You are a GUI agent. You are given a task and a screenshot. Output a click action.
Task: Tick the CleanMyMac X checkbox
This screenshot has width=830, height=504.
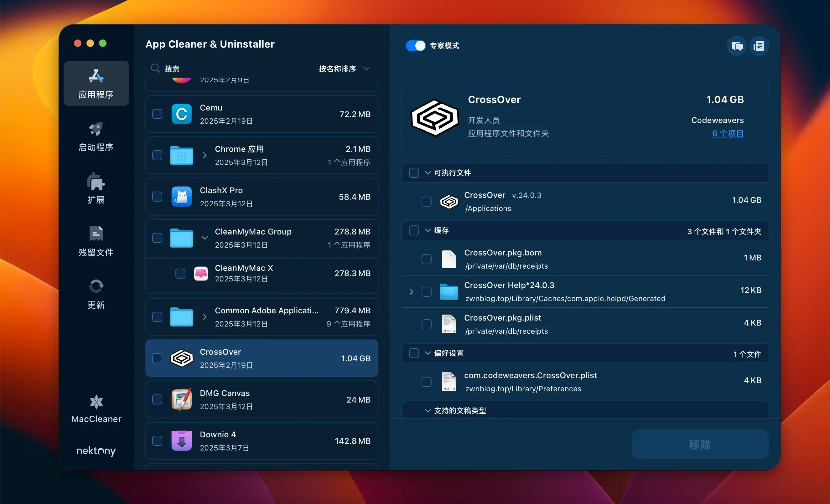coord(180,273)
